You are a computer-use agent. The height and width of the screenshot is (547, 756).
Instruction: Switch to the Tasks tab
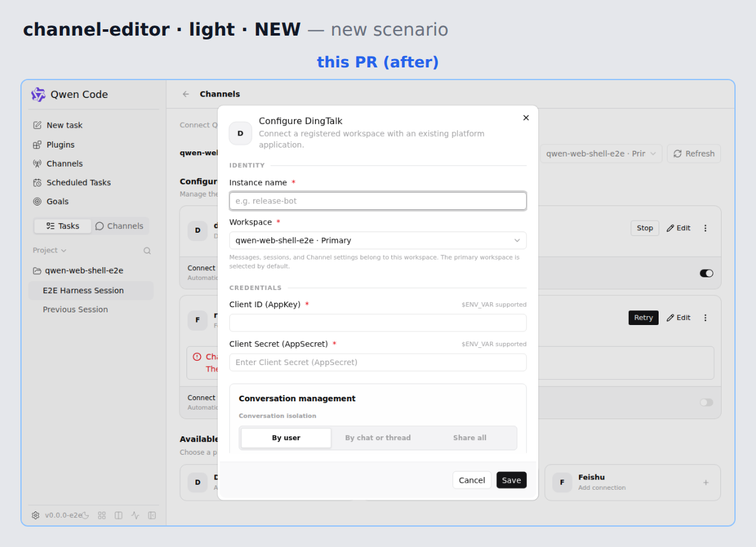click(x=62, y=226)
